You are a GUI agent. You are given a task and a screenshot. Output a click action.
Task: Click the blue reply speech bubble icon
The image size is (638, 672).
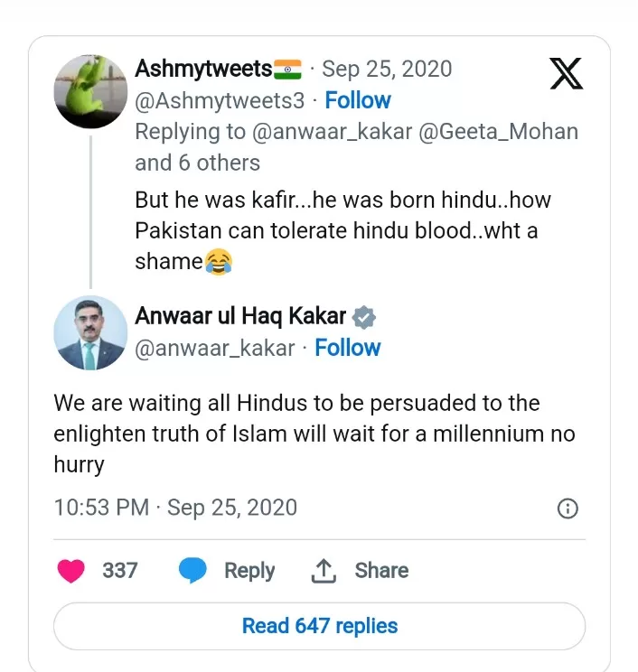(192, 570)
